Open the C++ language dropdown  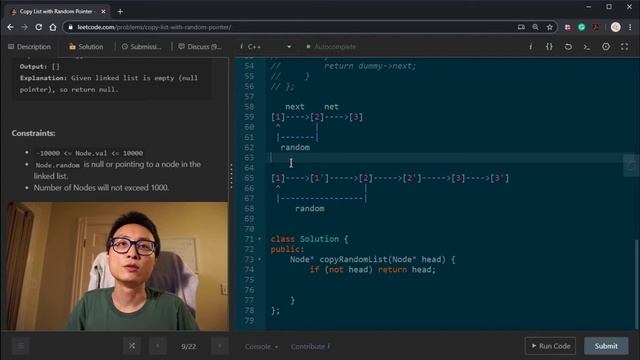(266, 47)
